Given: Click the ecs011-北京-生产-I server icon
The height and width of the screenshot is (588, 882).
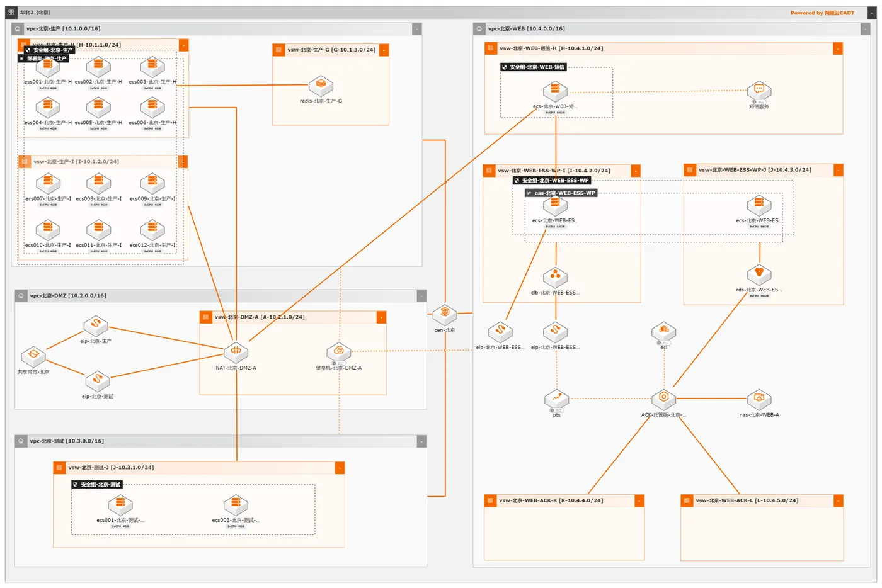Looking at the screenshot, I should point(98,230).
